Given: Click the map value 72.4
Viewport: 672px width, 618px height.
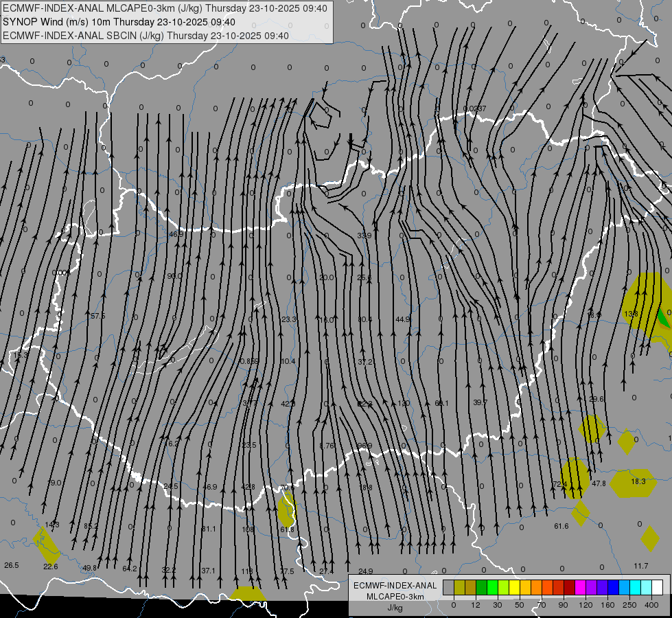Looking at the screenshot, I should click(559, 484).
